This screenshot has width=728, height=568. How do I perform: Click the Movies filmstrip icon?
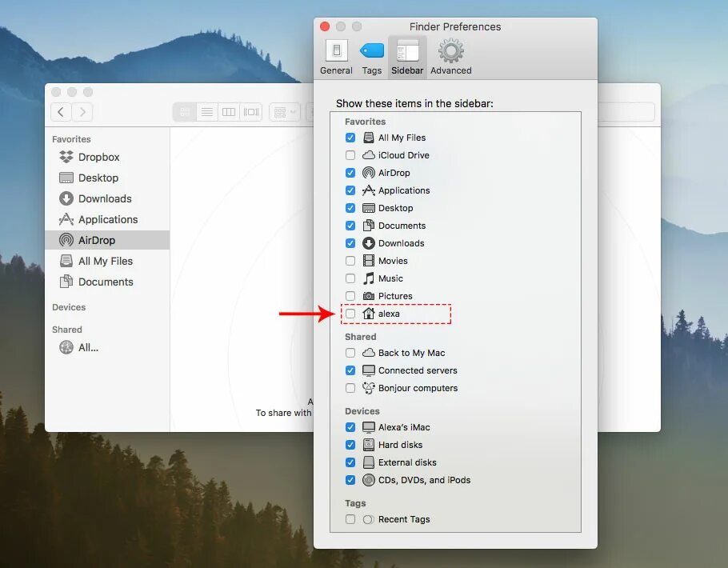(x=369, y=261)
